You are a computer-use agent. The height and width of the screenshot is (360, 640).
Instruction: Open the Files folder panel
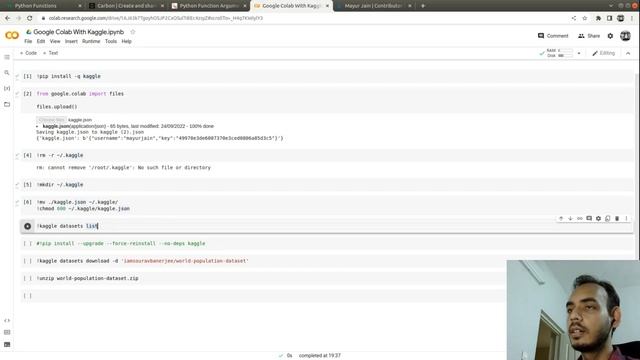click(7, 104)
